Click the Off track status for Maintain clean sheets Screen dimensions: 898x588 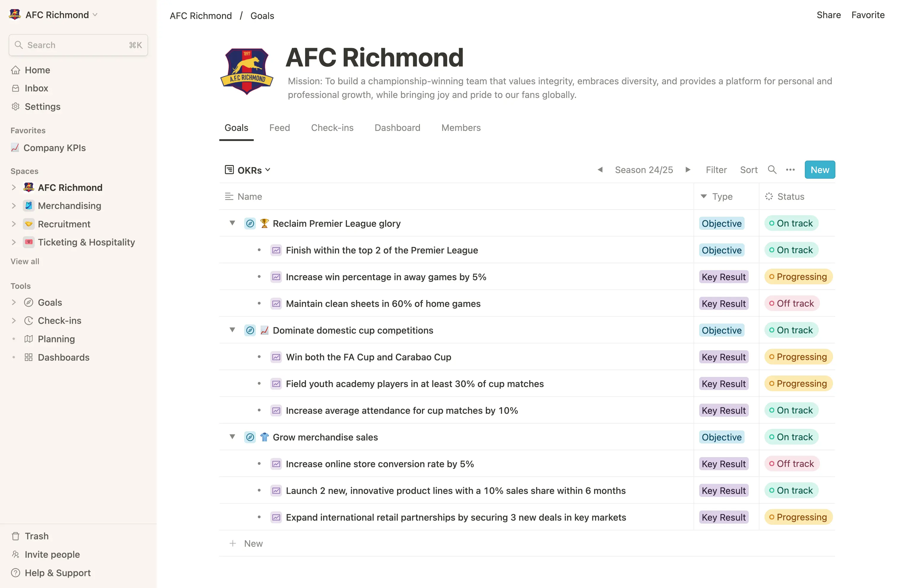point(791,303)
